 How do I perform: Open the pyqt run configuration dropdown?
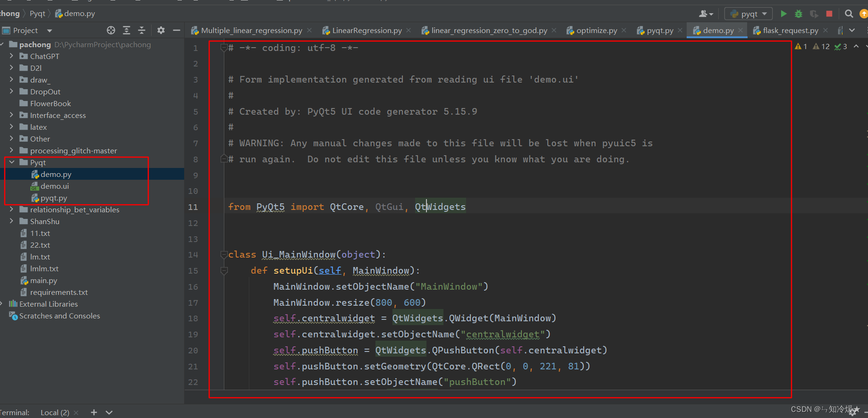749,14
